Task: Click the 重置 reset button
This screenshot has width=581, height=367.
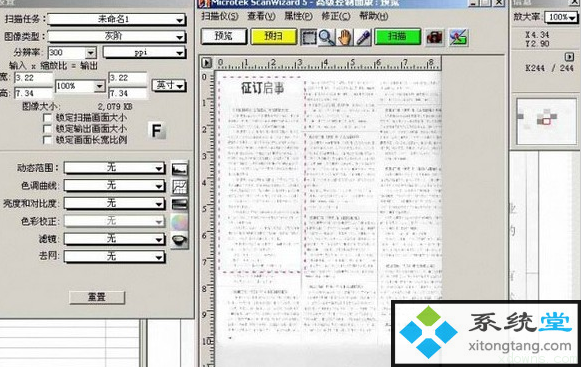Action: [97, 297]
